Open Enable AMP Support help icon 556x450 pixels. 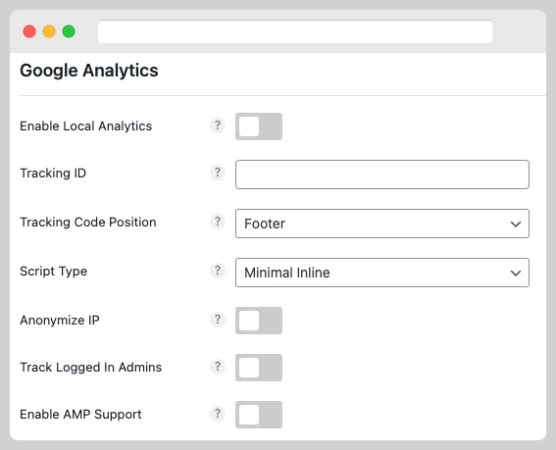(x=218, y=414)
